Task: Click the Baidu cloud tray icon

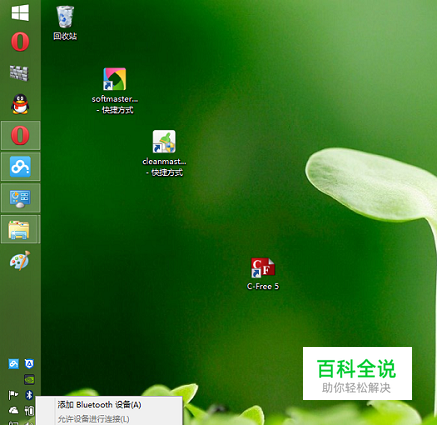Action: (x=13, y=364)
